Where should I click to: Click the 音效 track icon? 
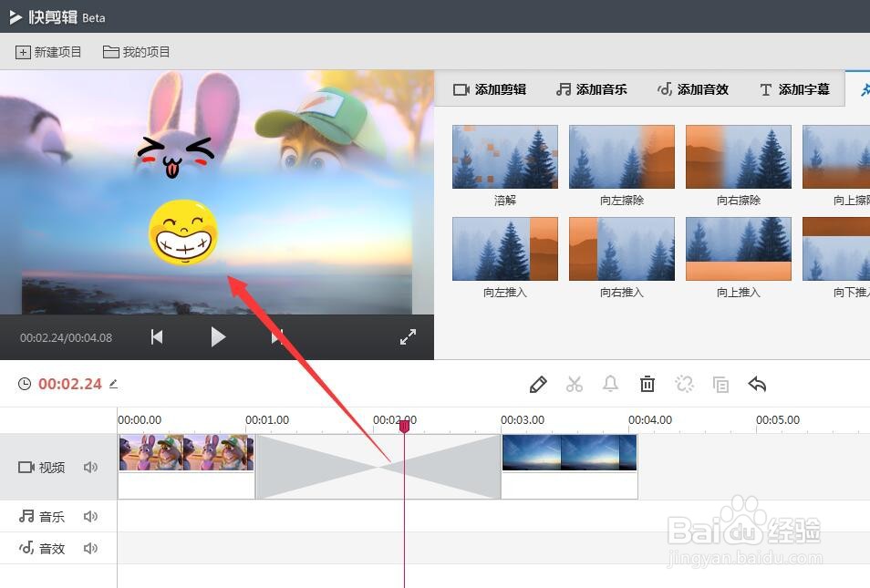click(x=26, y=548)
